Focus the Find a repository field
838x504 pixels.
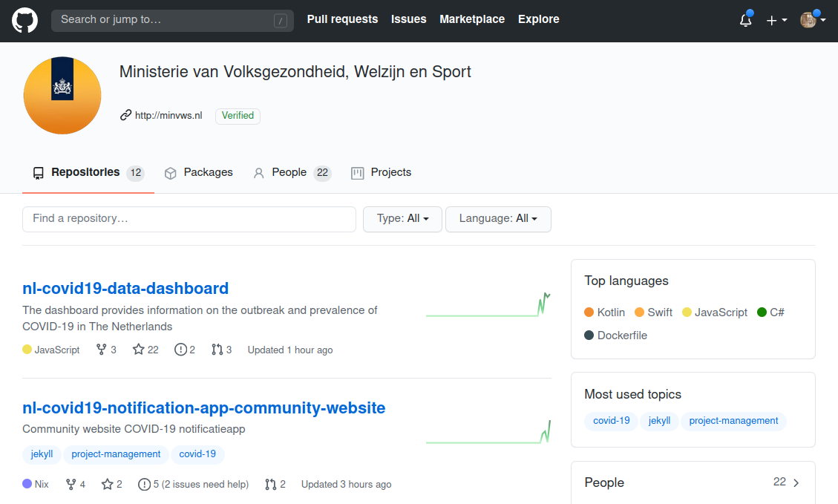(x=189, y=219)
